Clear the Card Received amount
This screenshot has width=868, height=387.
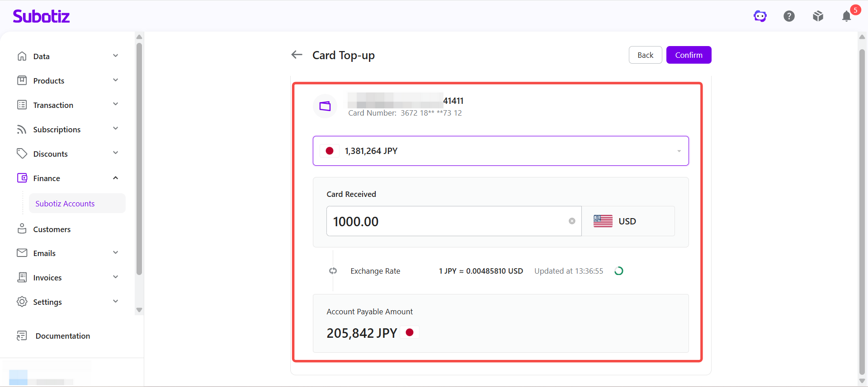[x=572, y=221]
